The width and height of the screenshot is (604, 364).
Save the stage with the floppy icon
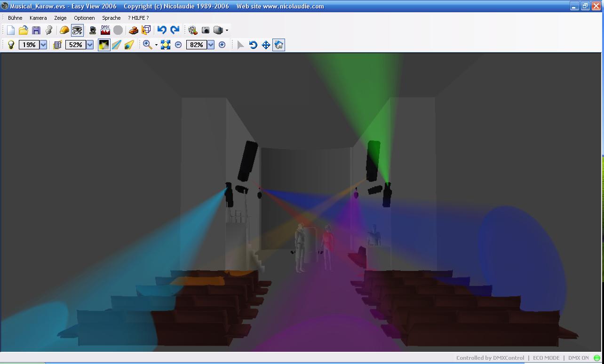[x=36, y=30]
